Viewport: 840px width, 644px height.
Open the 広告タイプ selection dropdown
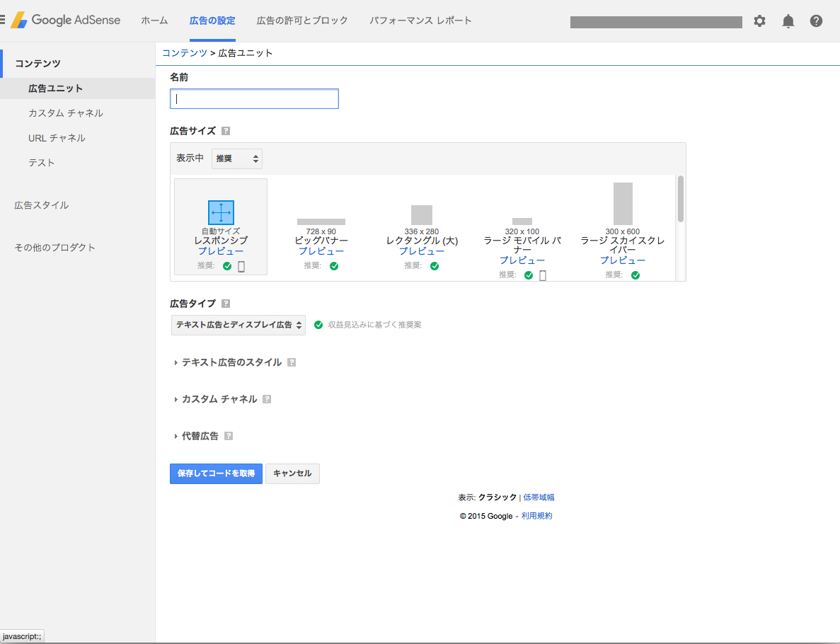click(x=238, y=323)
